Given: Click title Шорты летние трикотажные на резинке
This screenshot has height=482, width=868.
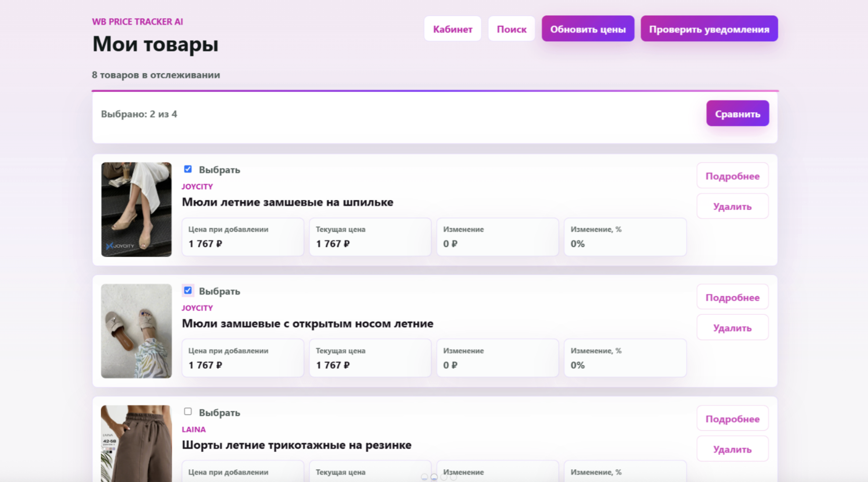Looking at the screenshot, I should [297, 445].
